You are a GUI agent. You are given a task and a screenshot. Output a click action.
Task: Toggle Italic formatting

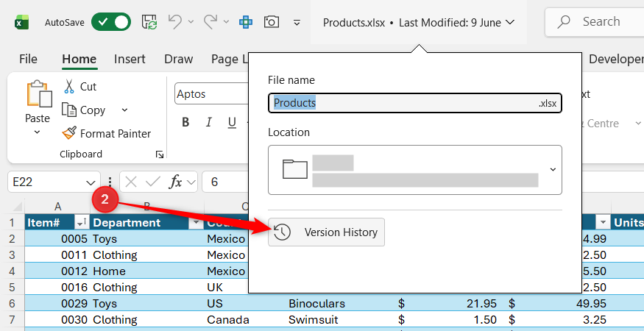point(209,122)
